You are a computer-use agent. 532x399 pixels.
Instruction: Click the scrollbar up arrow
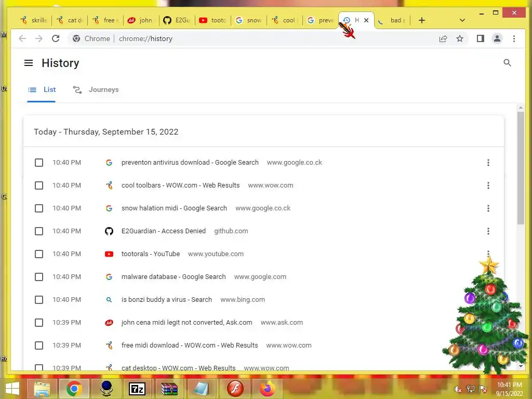tap(521, 108)
